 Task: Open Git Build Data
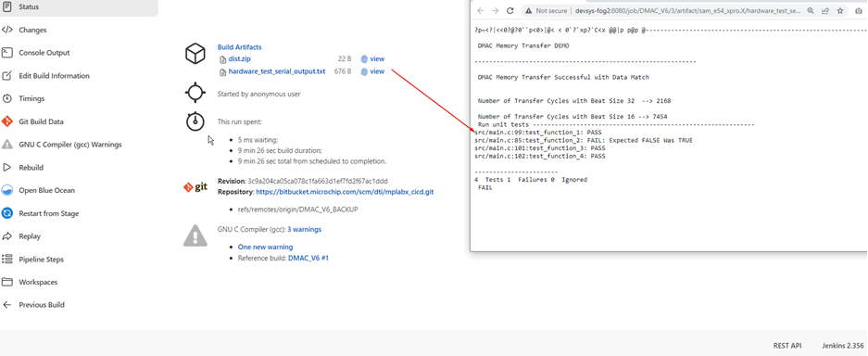[x=41, y=121]
